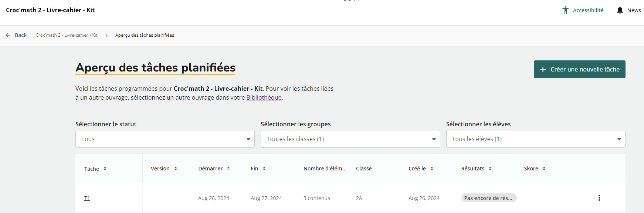Click Créer une nouvelle tâche button
Image resolution: width=644 pixels, height=213 pixels.
[x=579, y=69]
